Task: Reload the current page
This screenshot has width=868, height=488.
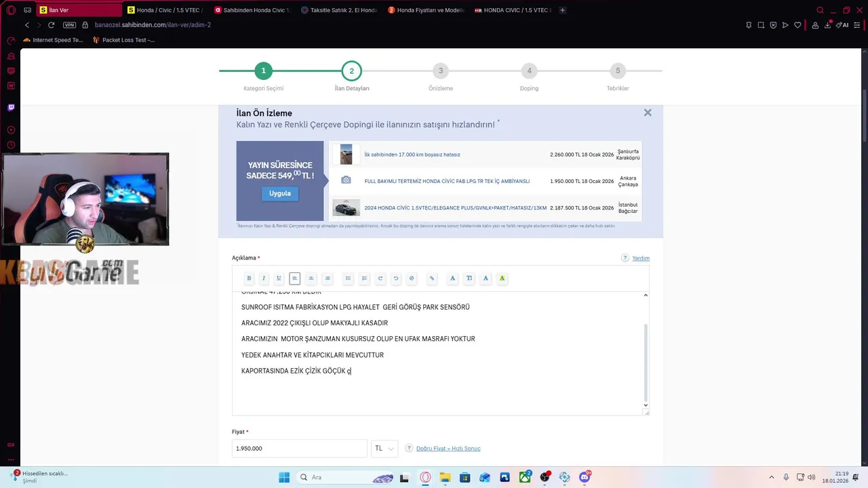Action: pos(51,25)
